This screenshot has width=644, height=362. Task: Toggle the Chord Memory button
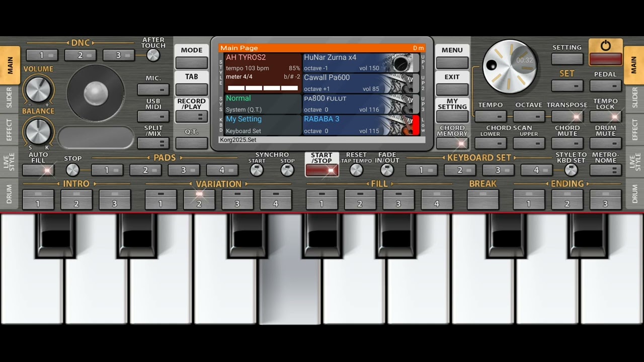click(x=452, y=143)
